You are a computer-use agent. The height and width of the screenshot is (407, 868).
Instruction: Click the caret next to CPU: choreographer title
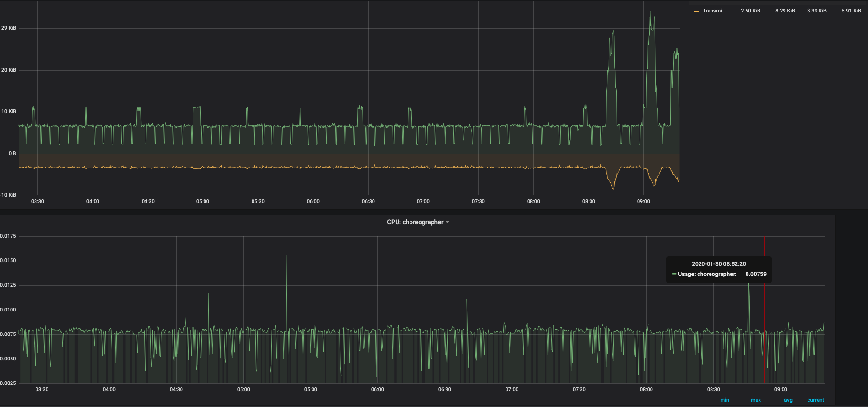447,222
